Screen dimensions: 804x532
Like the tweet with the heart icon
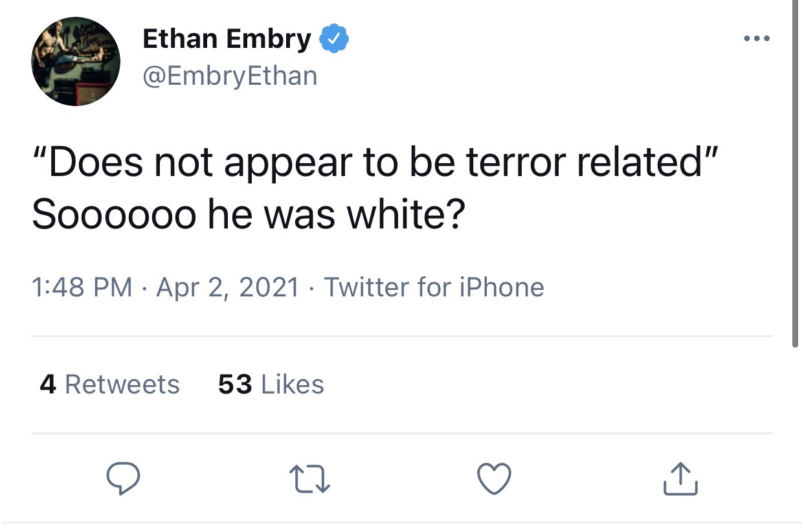494,480
